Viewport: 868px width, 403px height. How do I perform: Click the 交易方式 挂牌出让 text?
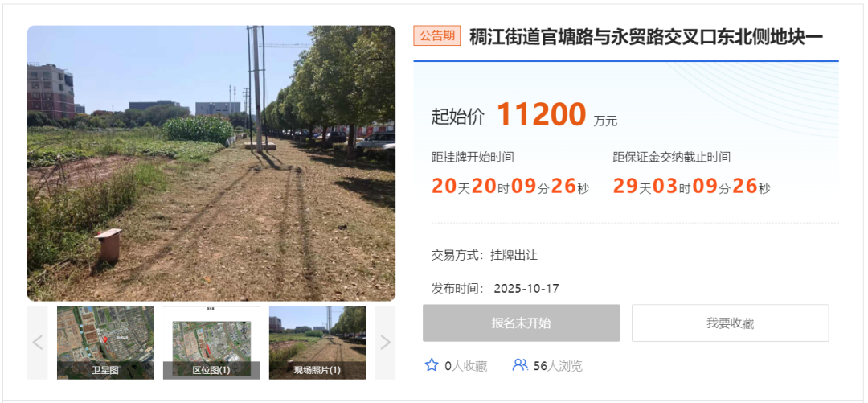pos(485,256)
